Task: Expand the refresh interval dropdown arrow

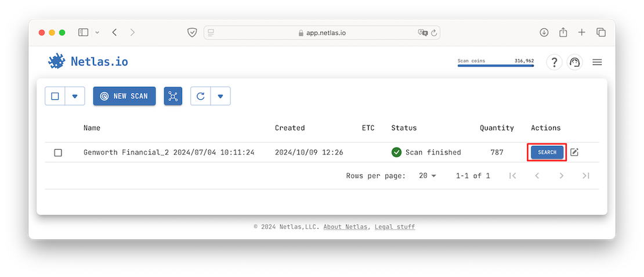Action: pos(220,96)
